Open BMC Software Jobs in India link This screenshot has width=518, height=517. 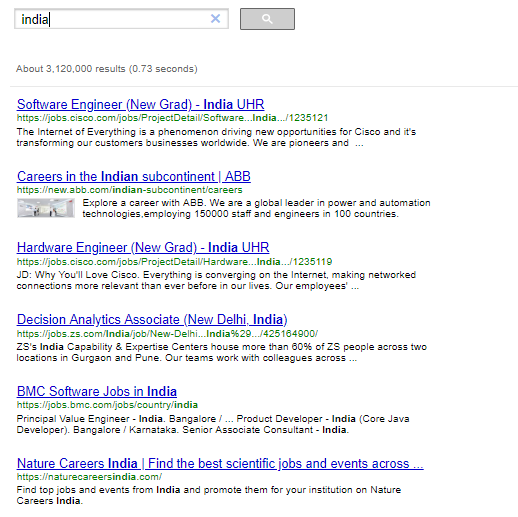(97, 391)
